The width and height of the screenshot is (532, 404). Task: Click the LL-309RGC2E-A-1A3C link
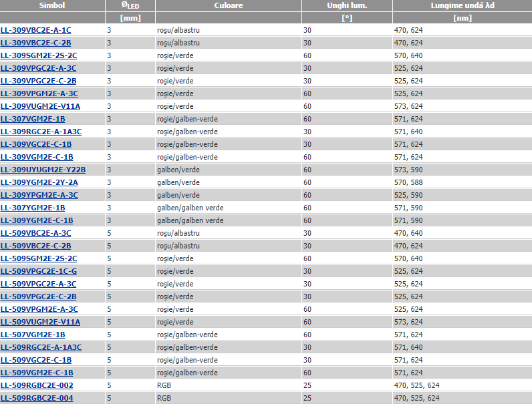point(41,132)
